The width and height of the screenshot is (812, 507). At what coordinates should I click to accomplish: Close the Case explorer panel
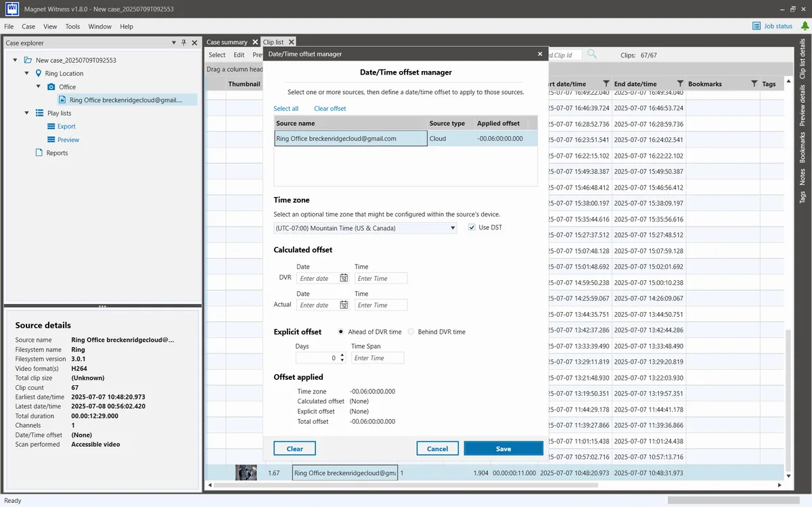(194, 43)
